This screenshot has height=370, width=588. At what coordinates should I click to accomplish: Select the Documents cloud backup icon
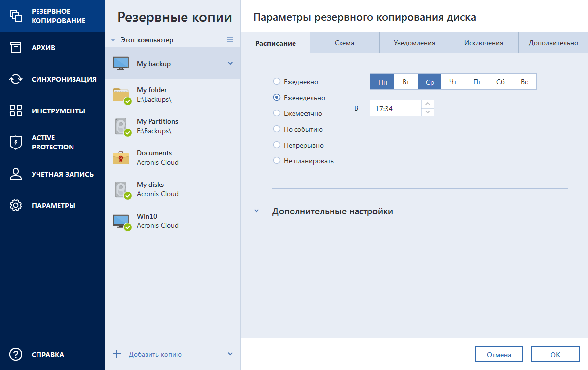click(x=120, y=158)
